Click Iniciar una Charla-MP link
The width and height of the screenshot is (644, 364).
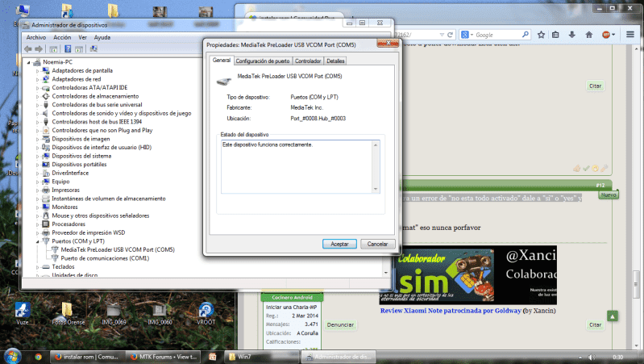[x=291, y=307]
